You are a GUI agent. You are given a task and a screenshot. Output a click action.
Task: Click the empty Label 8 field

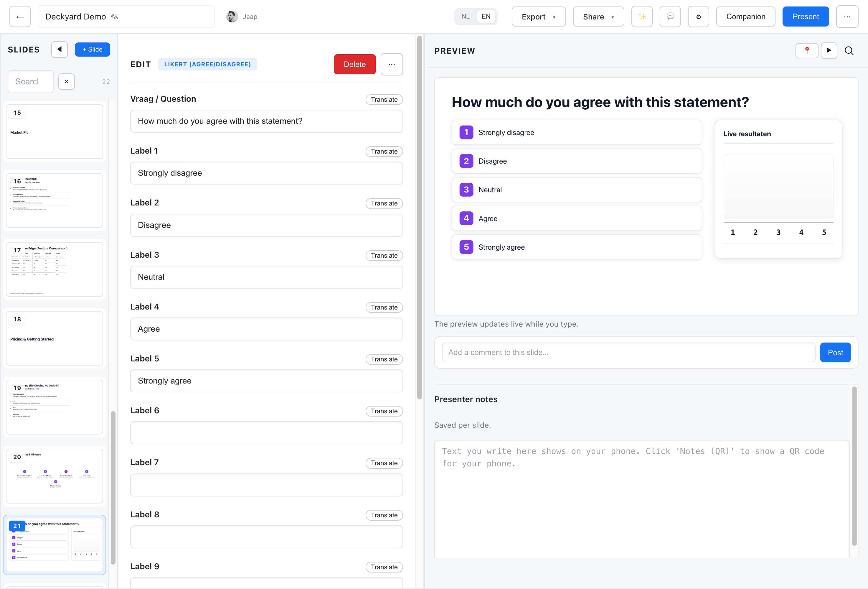266,537
